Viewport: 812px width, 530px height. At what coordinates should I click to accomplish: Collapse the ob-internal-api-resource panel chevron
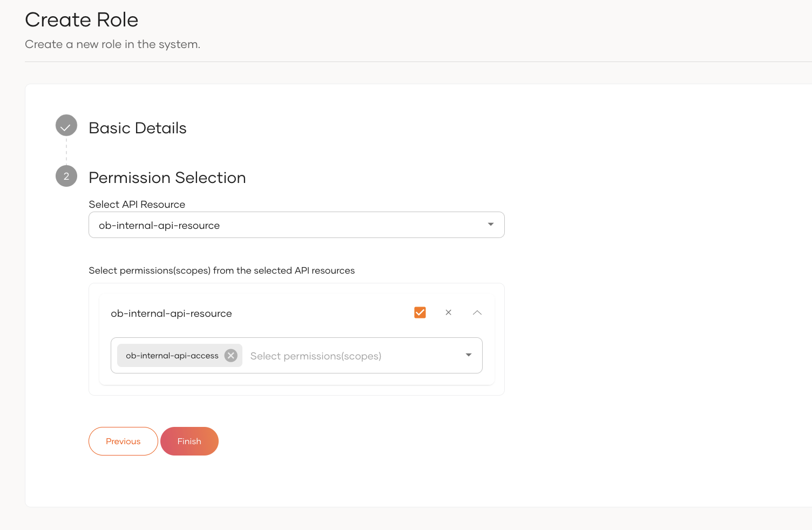pos(477,312)
